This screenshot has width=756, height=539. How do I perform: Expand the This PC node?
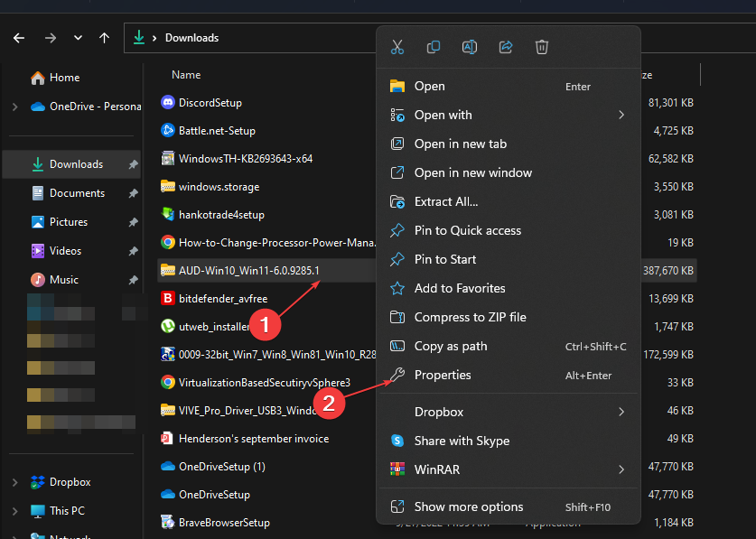(15, 511)
